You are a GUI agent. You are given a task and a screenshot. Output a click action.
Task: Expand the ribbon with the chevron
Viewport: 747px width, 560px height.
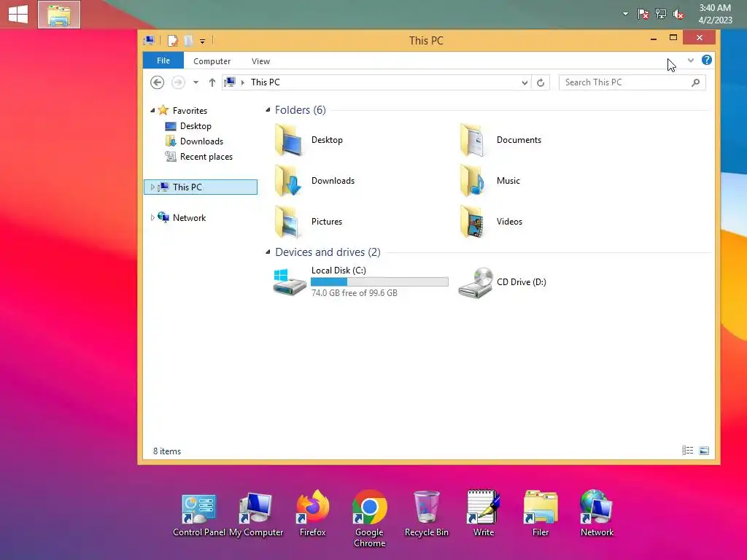coord(691,60)
